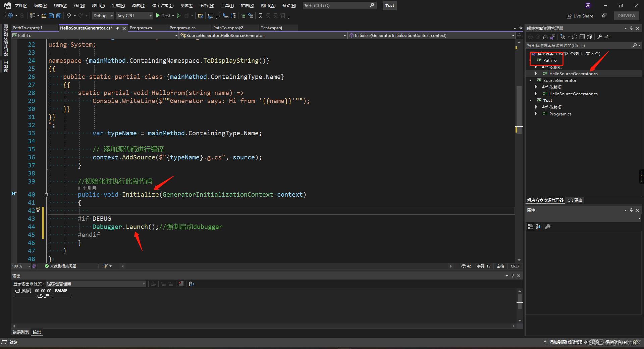The height and width of the screenshot is (349, 644).
Task: Click the 0 个引用 CodeLens link above Initialize
Action: coord(87,188)
